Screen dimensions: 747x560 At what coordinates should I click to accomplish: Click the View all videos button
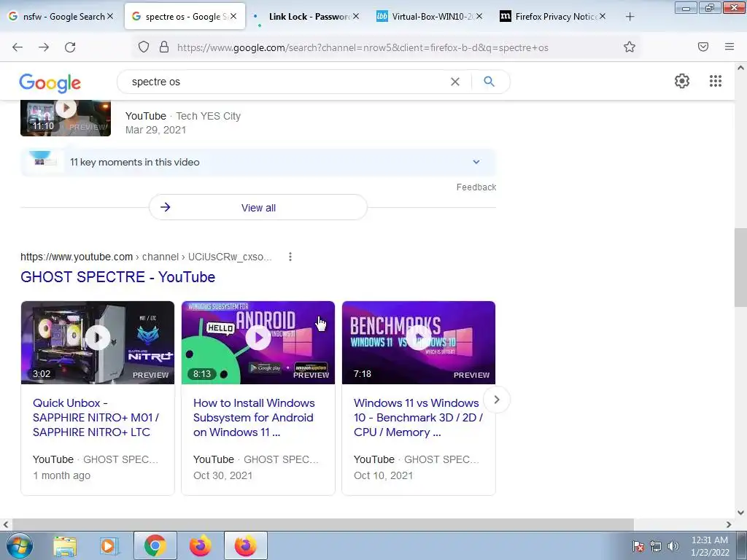pyautogui.click(x=258, y=208)
